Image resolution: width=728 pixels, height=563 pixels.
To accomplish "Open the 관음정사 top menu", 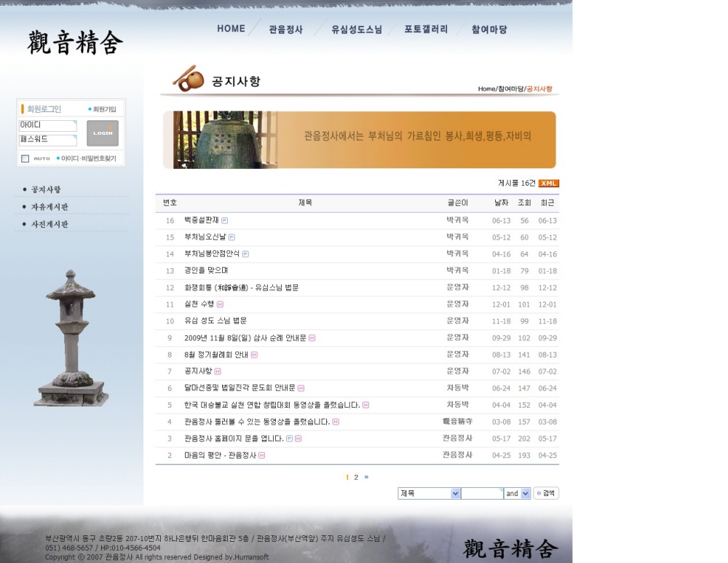I will coord(285,30).
